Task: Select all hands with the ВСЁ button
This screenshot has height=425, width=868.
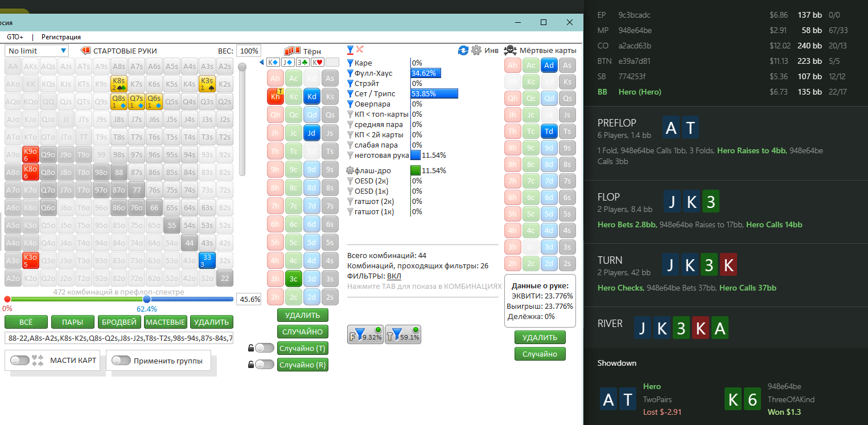Action: [26, 322]
